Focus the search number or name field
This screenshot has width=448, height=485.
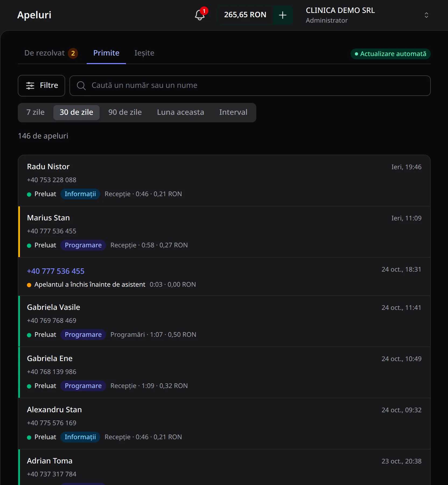point(250,86)
